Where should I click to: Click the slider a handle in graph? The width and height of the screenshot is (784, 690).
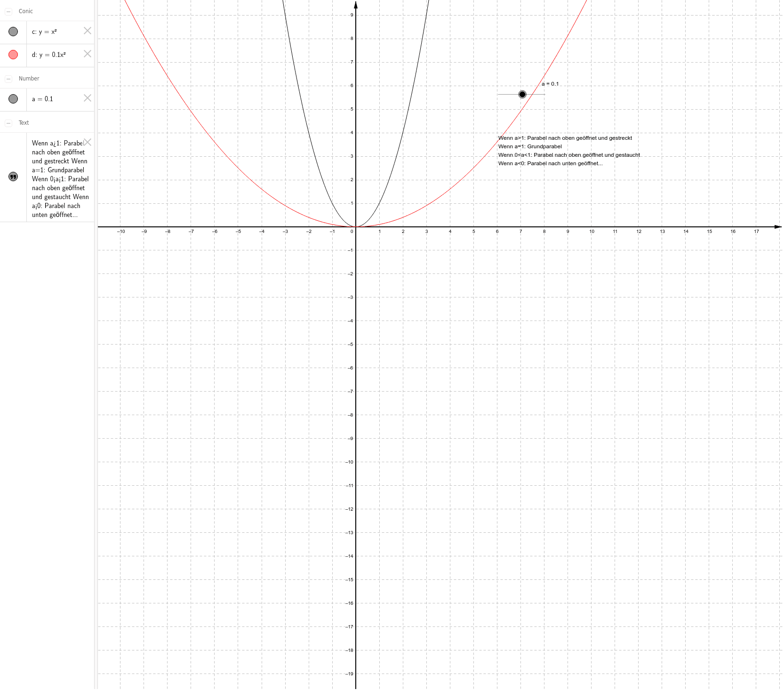coord(522,95)
